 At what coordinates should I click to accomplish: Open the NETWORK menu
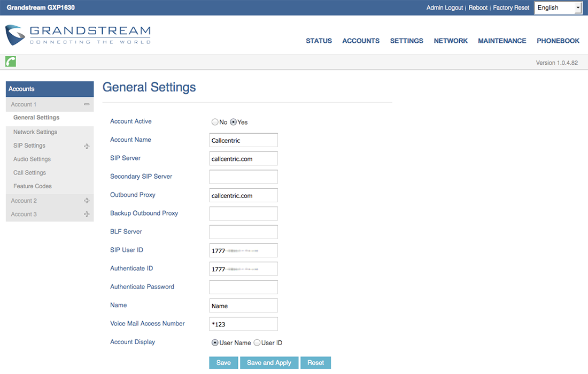click(451, 41)
